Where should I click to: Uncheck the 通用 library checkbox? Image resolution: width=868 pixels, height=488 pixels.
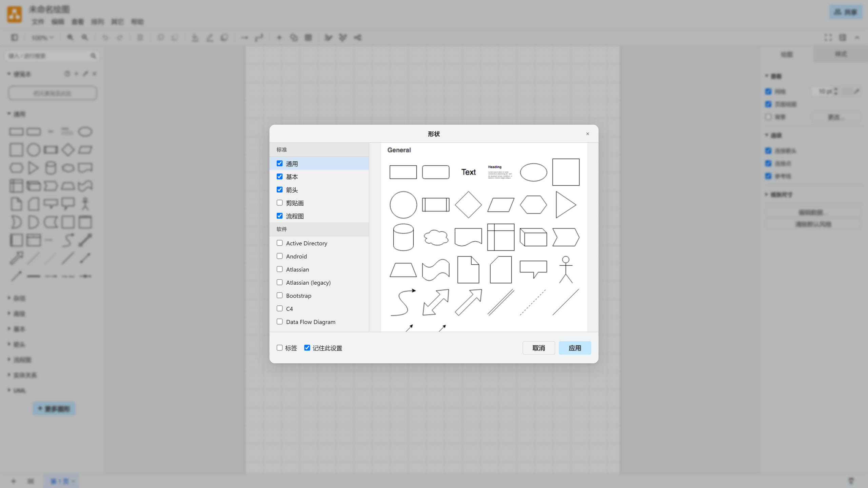pos(279,163)
